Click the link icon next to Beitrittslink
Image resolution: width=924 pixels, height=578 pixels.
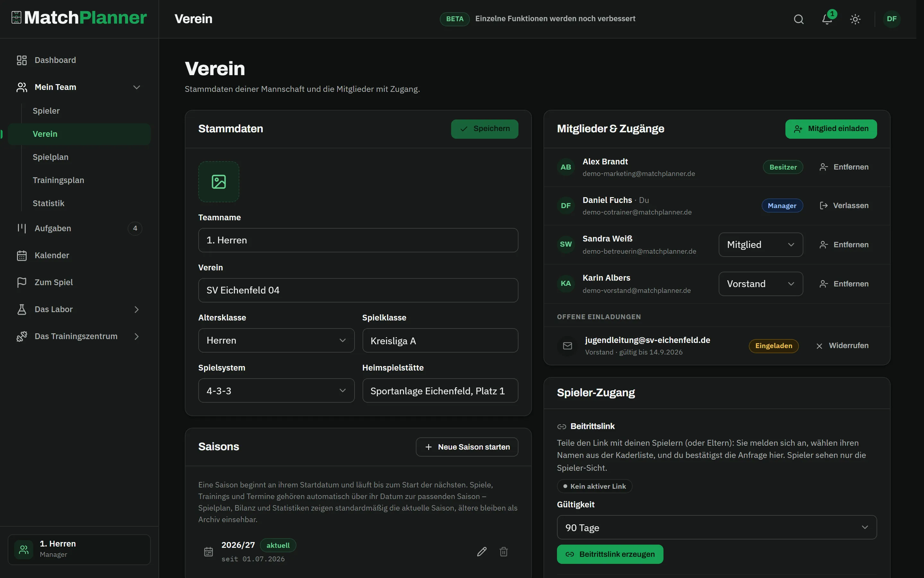point(561,427)
